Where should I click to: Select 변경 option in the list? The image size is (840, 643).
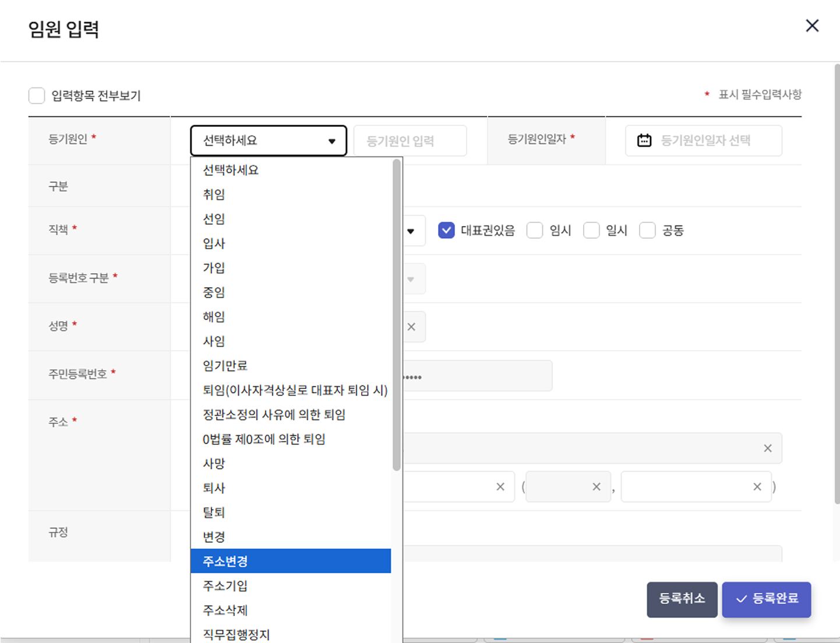291,537
